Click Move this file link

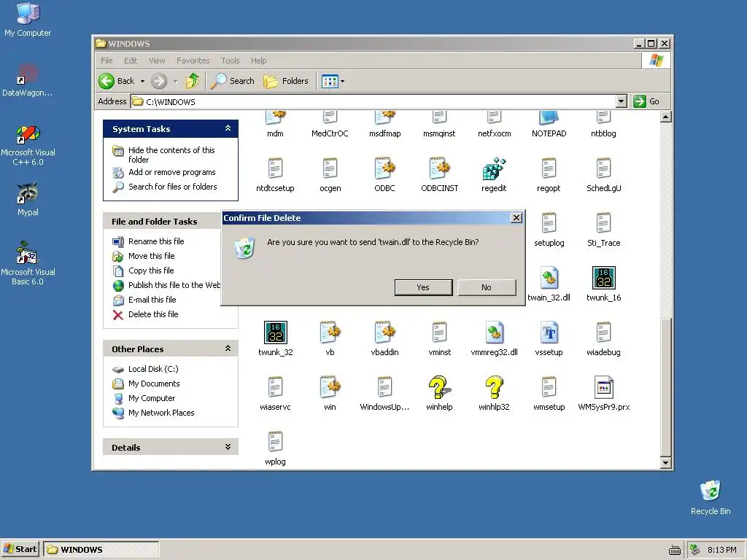(151, 256)
